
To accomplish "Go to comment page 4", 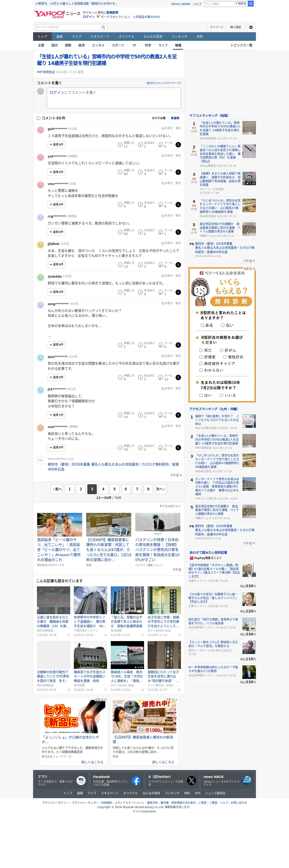I will [x=103, y=489].
